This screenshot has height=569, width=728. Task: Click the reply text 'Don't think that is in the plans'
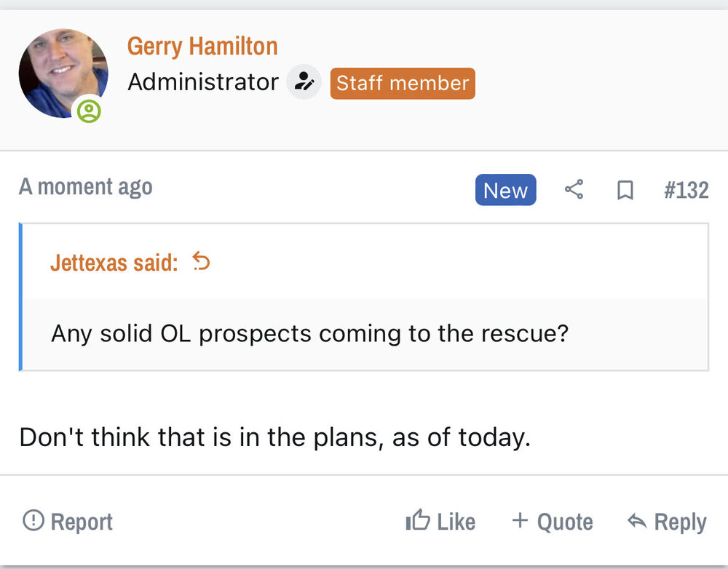tap(274, 437)
